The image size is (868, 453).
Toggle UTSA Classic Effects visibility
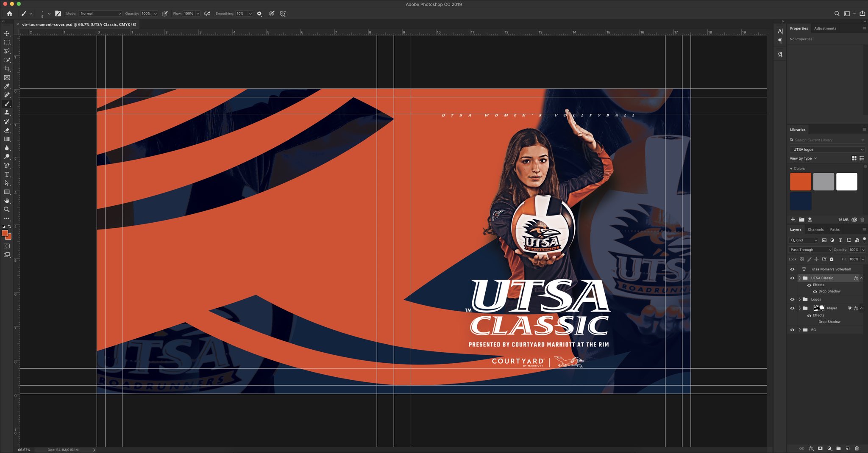(809, 285)
